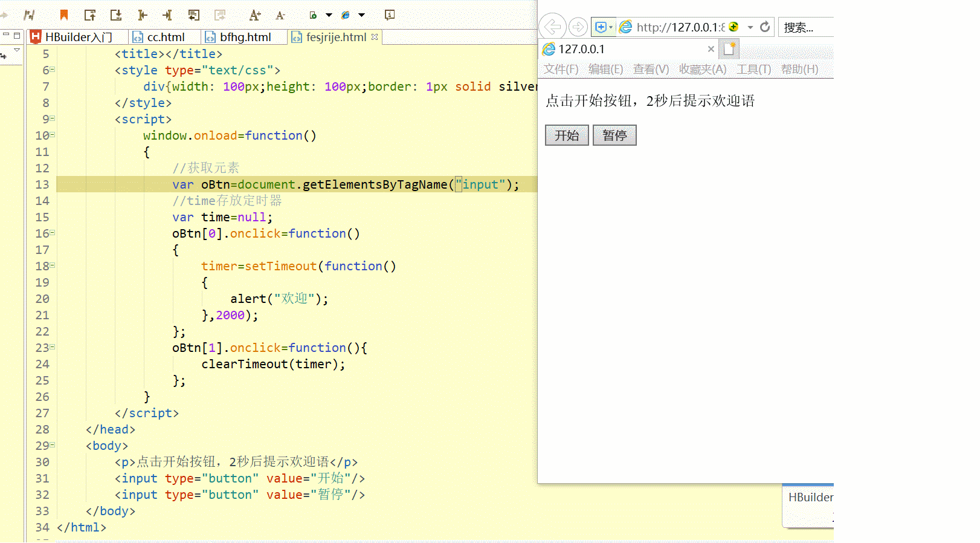Collapse the script block on line 9
Image resolution: width=980 pixels, height=543 pixels.
[53, 119]
